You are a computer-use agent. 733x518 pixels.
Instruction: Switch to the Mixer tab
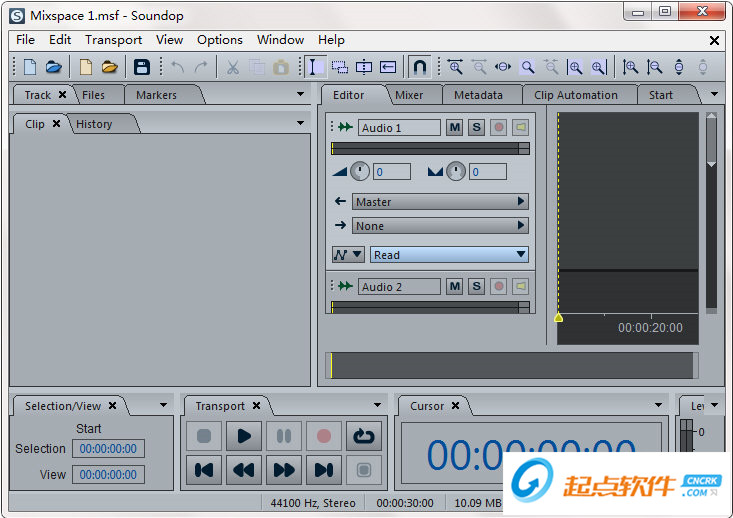pos(409,95)
